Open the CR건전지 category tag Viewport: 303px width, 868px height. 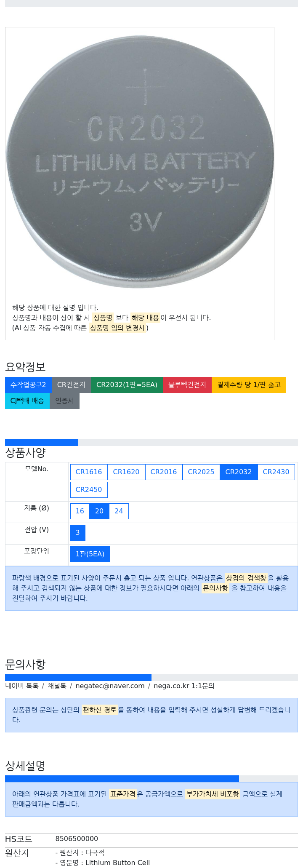click(x=71, y=385)
